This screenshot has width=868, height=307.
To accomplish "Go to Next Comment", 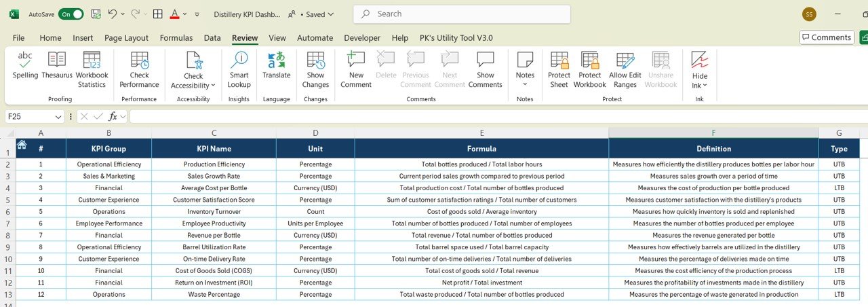I will point(450,70).
